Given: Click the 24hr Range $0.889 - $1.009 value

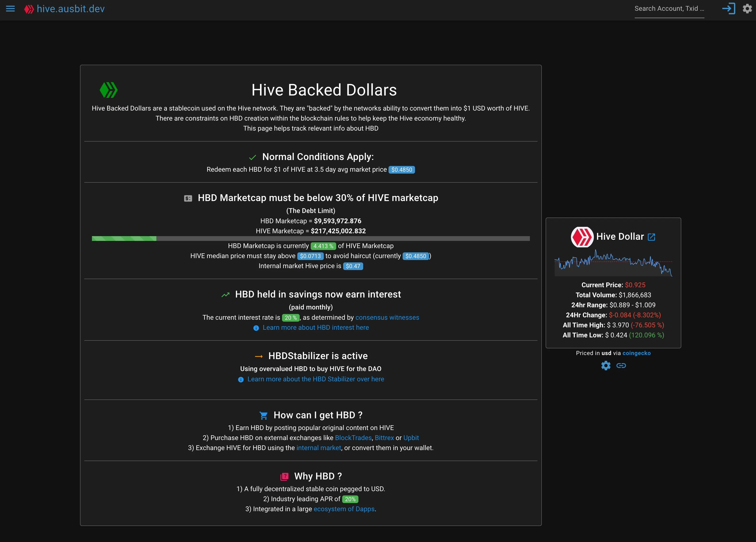Looking at the screenshot, I should click(632, 305).
